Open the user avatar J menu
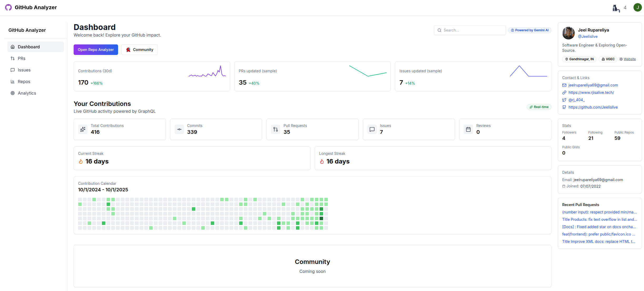Viewport: 644px width, 291px height. coord(637,7)
